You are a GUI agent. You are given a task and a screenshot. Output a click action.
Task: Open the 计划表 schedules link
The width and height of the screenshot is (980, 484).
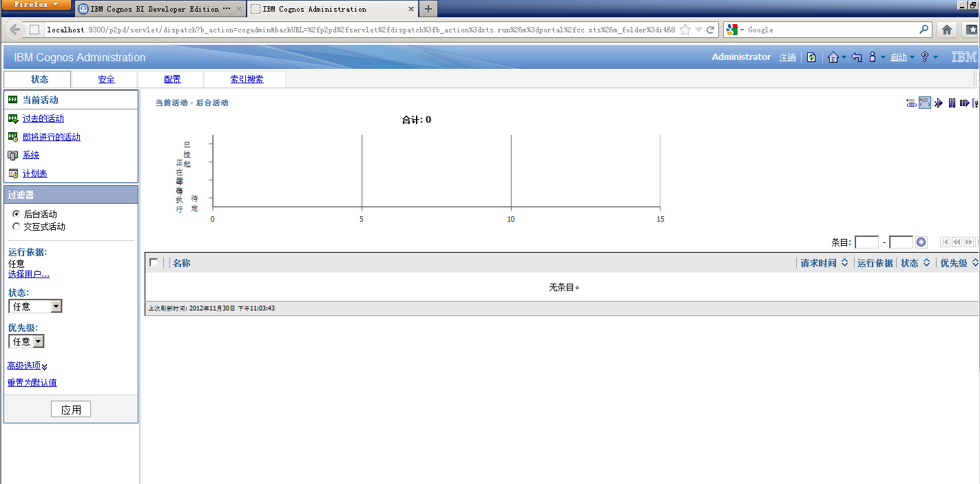click(x=35, y=173)
